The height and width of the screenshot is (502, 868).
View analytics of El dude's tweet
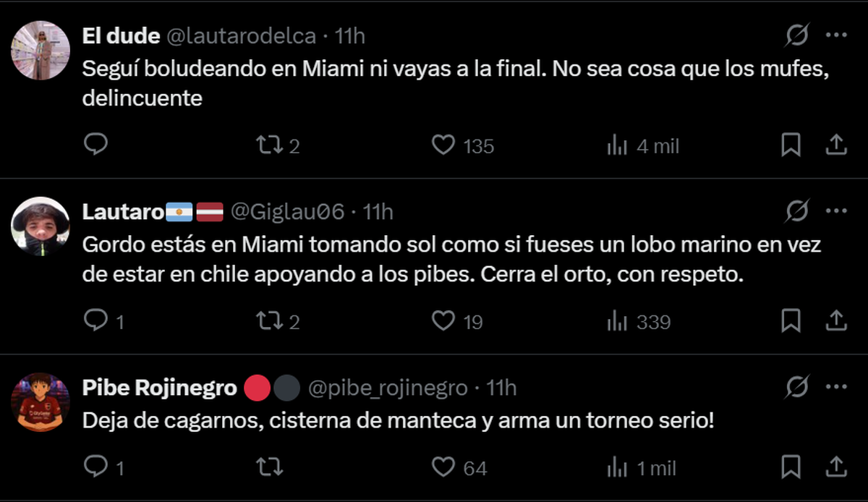pos(617,145)
